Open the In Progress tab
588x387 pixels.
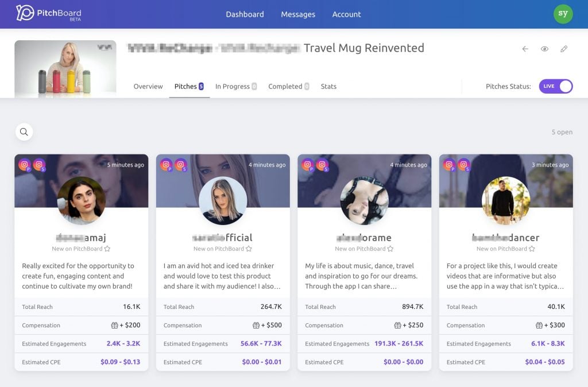pos(236,86)
